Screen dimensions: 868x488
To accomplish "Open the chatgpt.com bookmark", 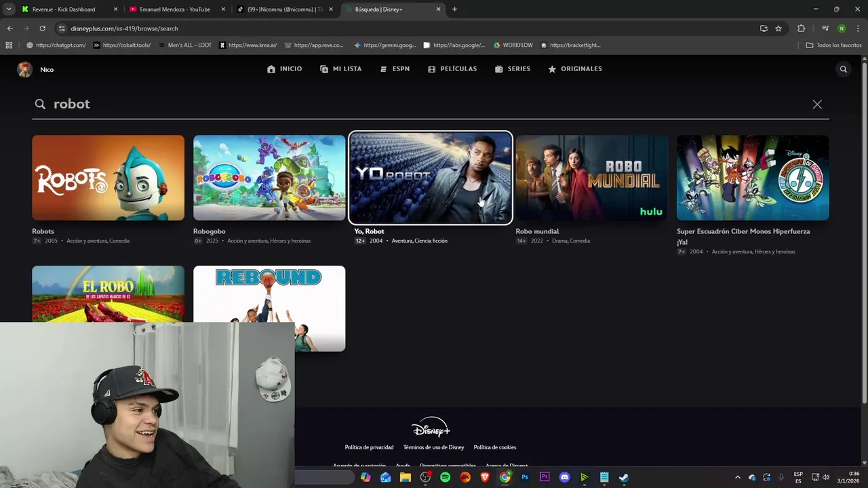I will pyautogui.click(x=56, y=45).
